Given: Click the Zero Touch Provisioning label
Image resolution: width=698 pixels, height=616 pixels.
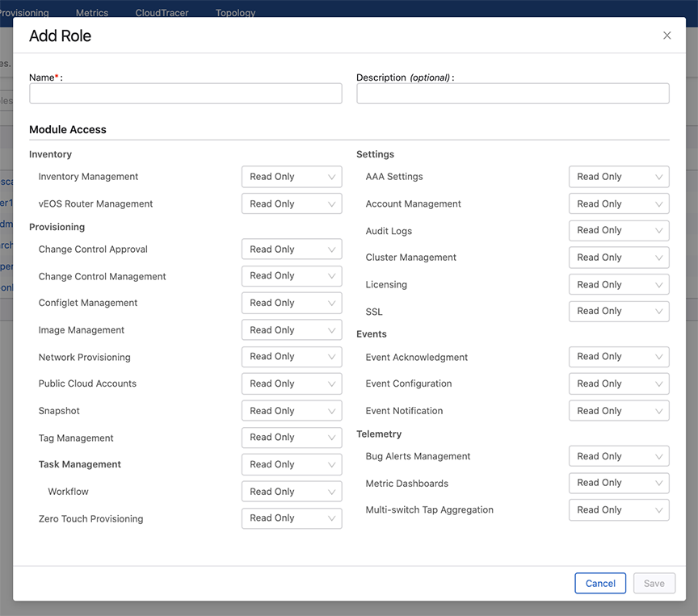Looking at the screenshot, I should coord(90,518).
